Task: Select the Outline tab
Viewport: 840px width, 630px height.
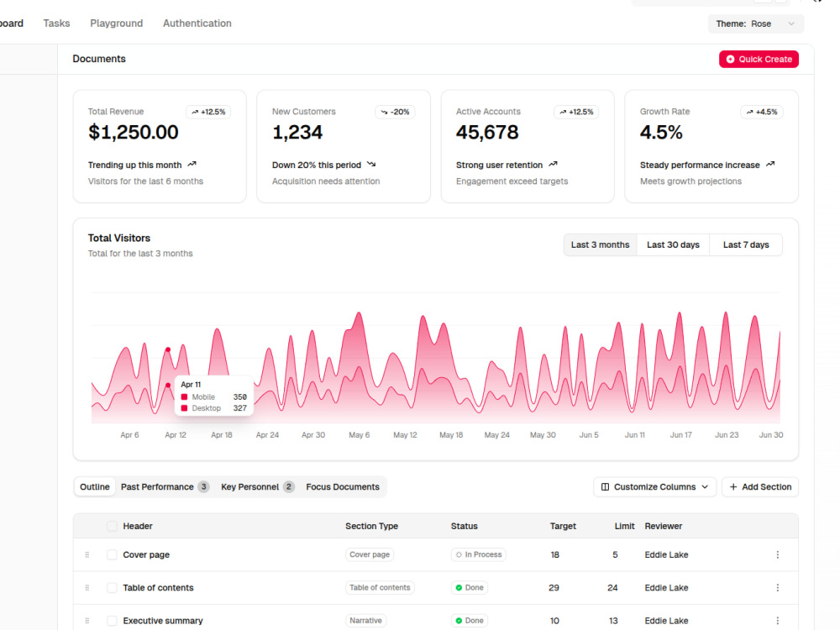Action: pyautogui.click(x=95, y=487)
